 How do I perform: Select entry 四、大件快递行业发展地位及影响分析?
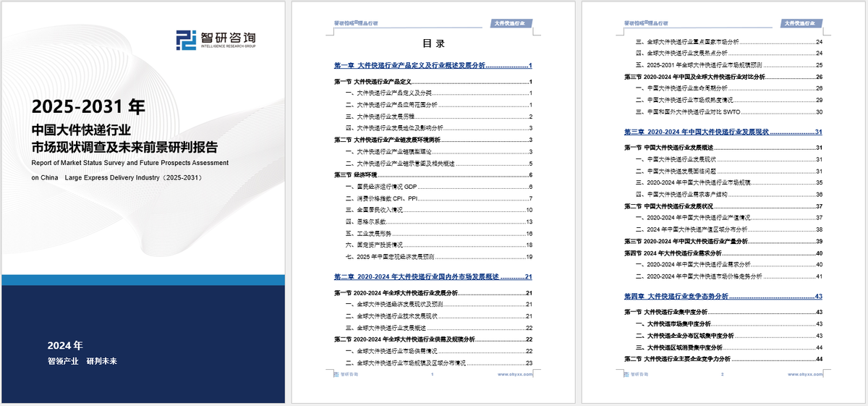[x=438, y=128]
